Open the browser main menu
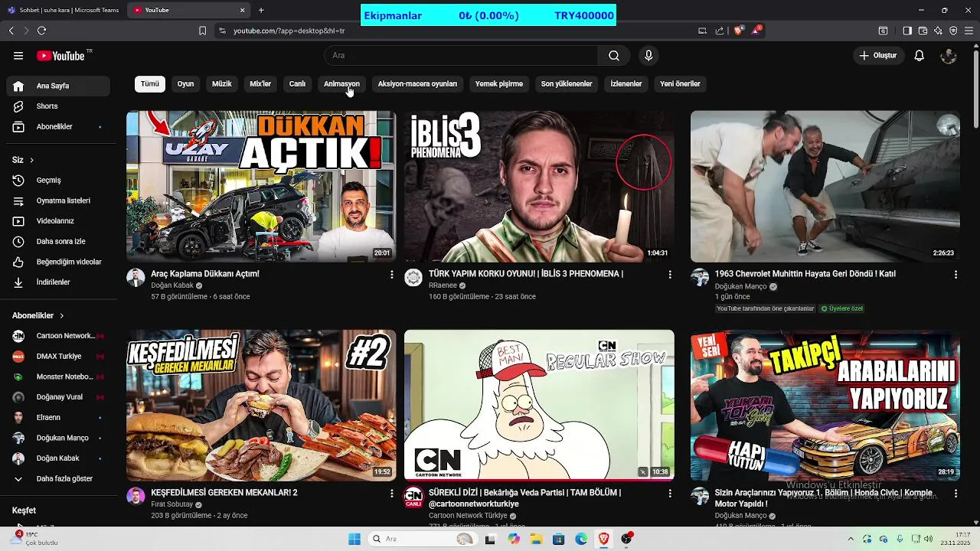This screenshot has height=551, width=980. point(969,31)
